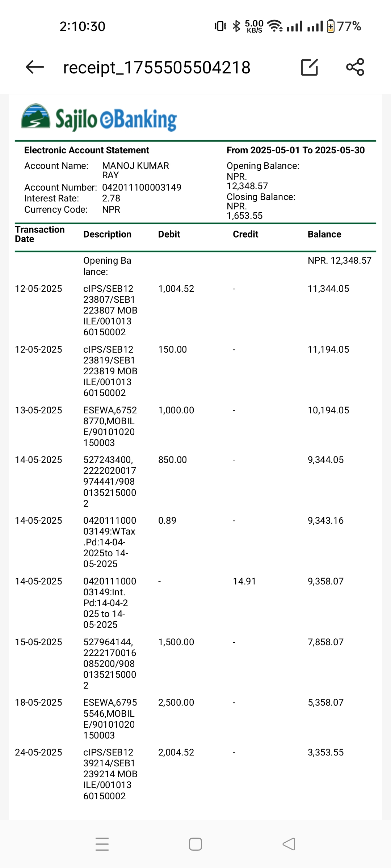
Task: Tap the Balance column header
Action: click(324, 234)
